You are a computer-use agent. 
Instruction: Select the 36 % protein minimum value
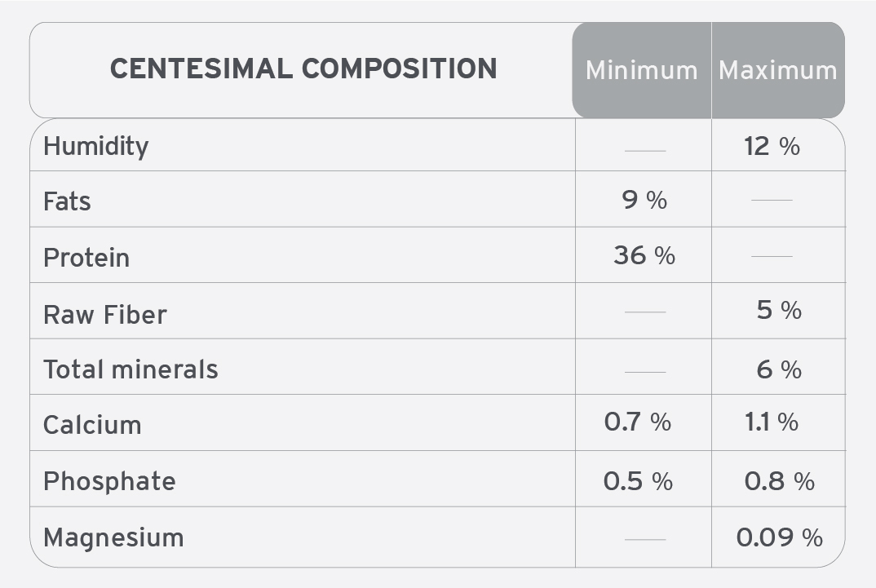pyautogui.click(x=644, y=255)
